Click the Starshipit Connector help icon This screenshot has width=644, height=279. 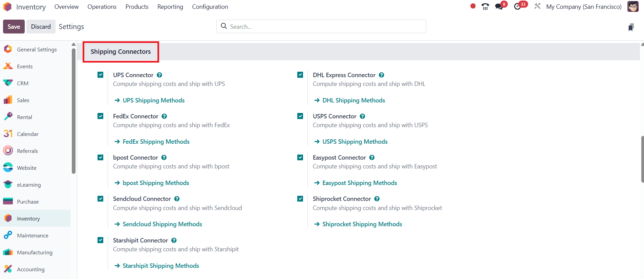[x=174, y=240]
